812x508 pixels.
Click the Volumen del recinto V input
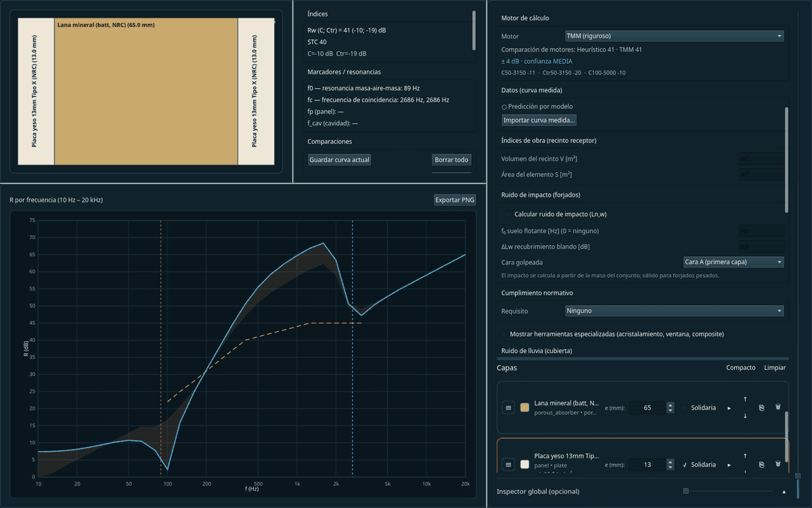point(762,158)
